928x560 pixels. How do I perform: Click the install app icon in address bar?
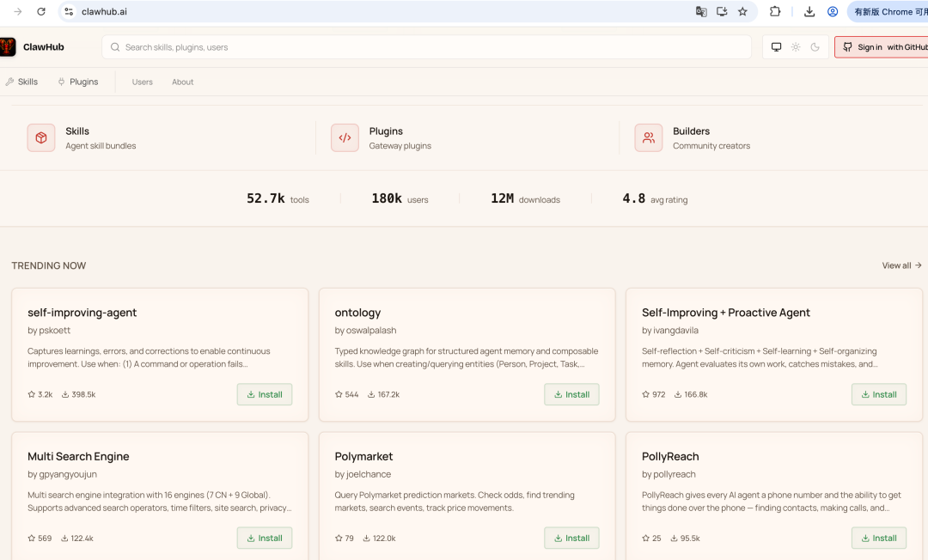[722, 11]
